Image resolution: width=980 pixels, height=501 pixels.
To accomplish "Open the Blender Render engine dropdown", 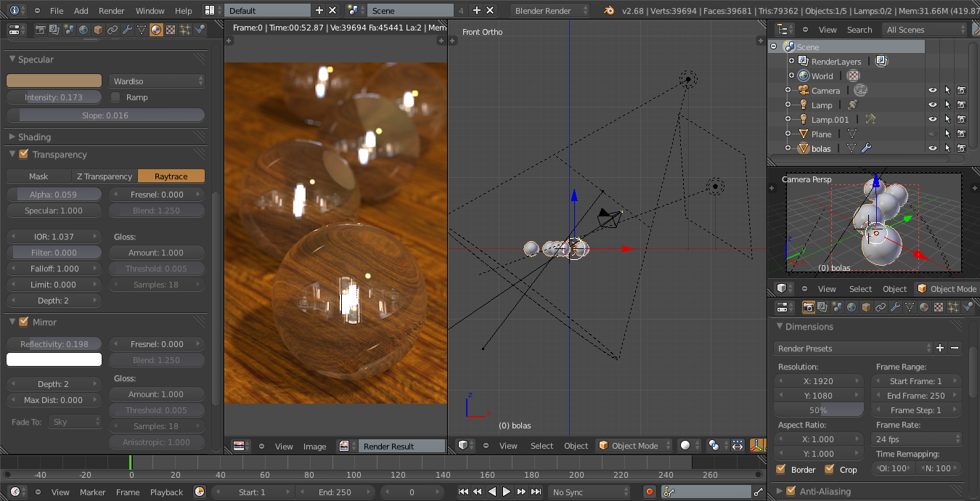I will click(x=552, y=11).
